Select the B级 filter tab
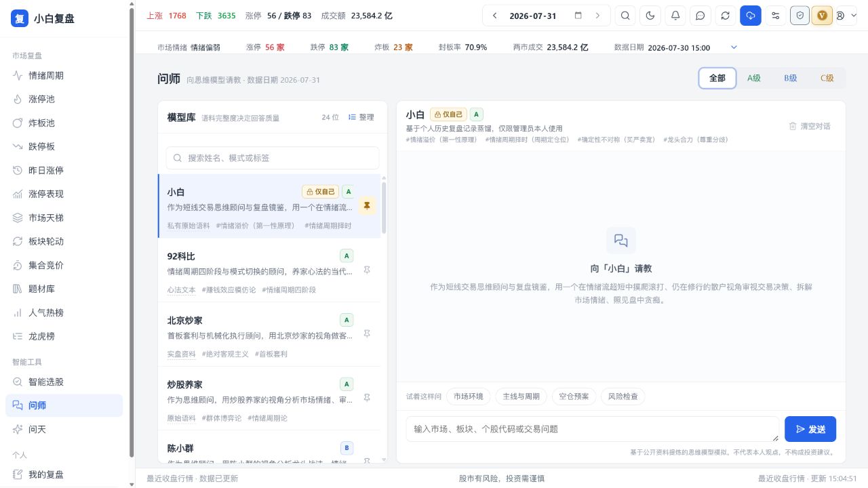Screen dimensions: 868x488 tap(791, 78)
